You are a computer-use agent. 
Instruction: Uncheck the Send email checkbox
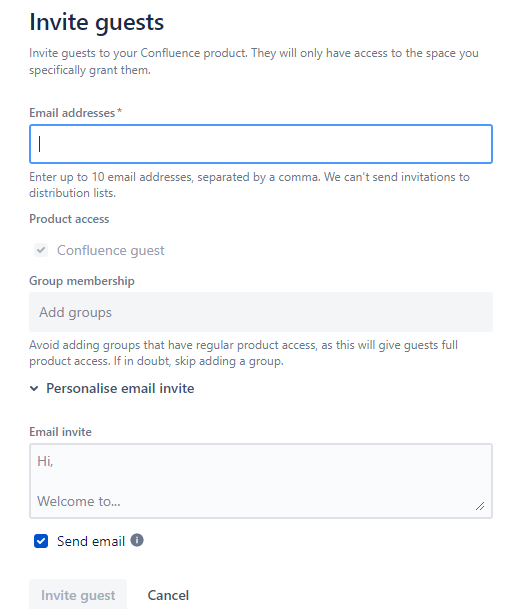(x=41, y=541)
